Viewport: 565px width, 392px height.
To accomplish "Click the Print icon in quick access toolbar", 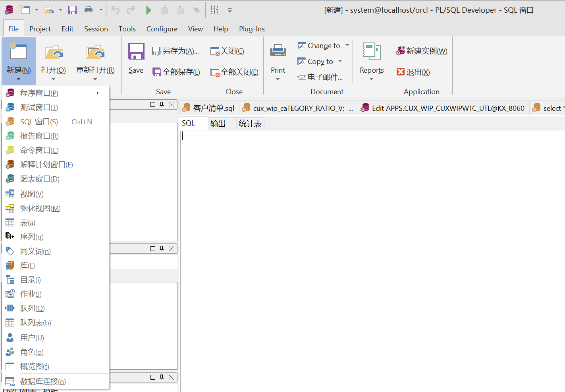I will (89, 10).
